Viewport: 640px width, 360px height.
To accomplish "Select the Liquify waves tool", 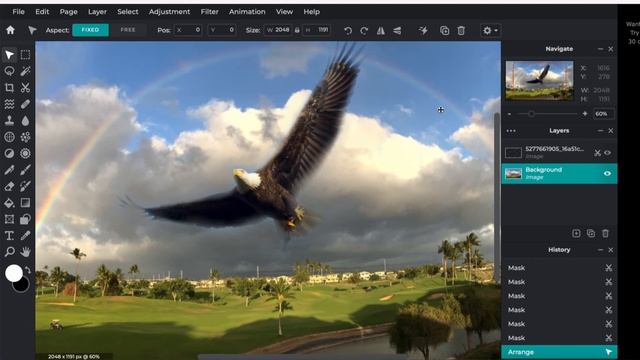I will click(9, 104).
